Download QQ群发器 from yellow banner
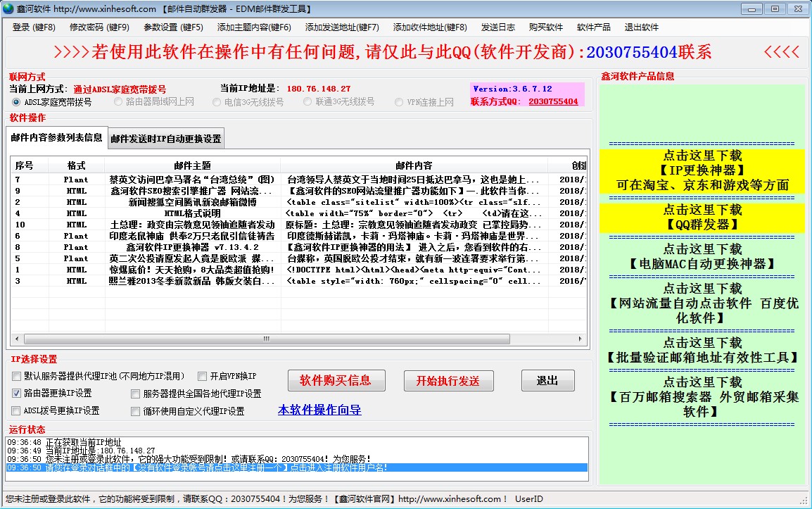The height and width of the screenshot is (509, 812). coord(702,217)
